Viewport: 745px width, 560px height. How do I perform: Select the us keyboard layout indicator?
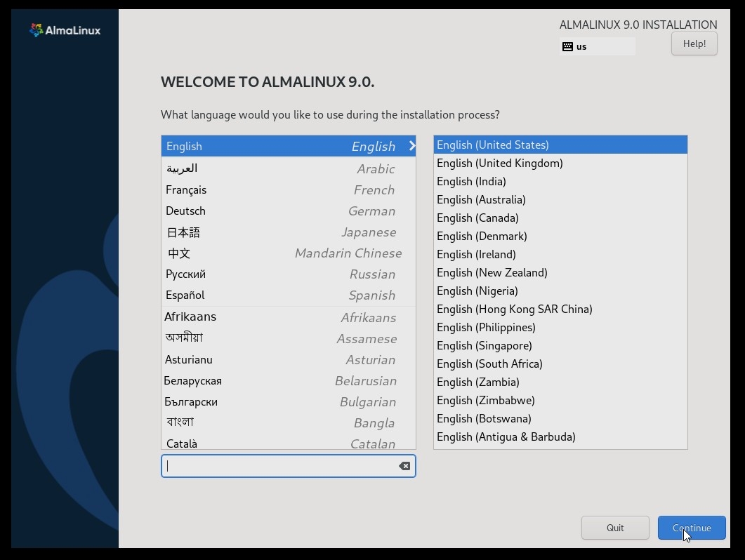[x=598, y=46]
